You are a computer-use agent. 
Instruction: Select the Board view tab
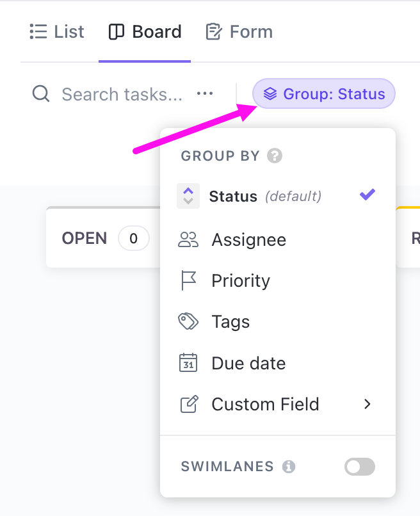145,32
